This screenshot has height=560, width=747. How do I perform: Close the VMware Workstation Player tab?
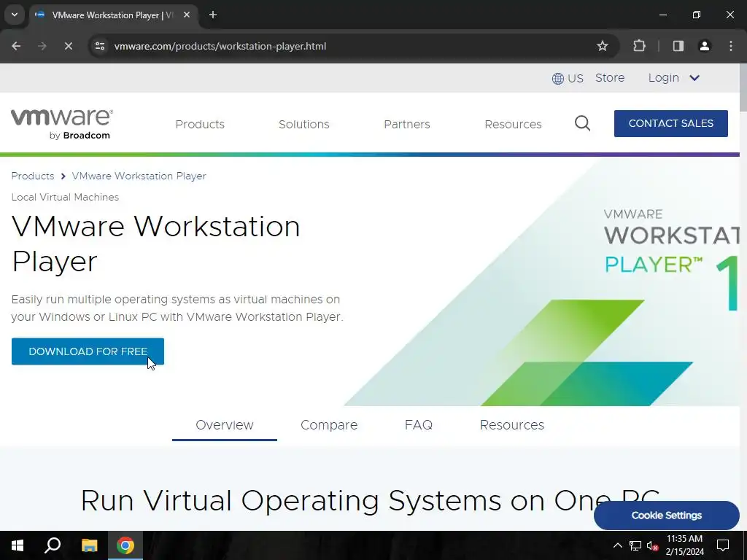[187, 15]
